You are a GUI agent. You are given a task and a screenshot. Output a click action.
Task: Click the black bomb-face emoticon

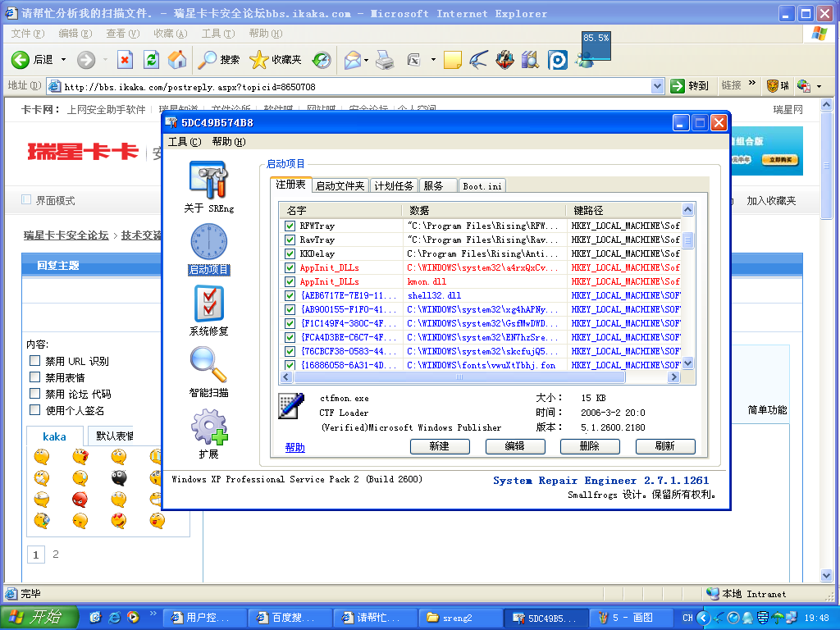[118, 477]
